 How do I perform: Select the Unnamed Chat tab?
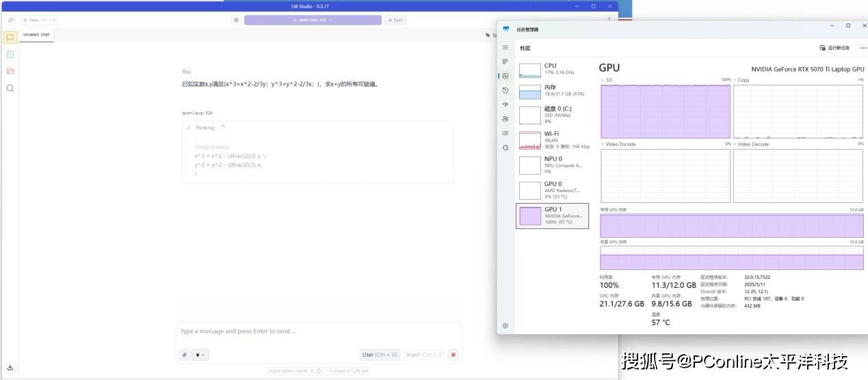(36, 34)
